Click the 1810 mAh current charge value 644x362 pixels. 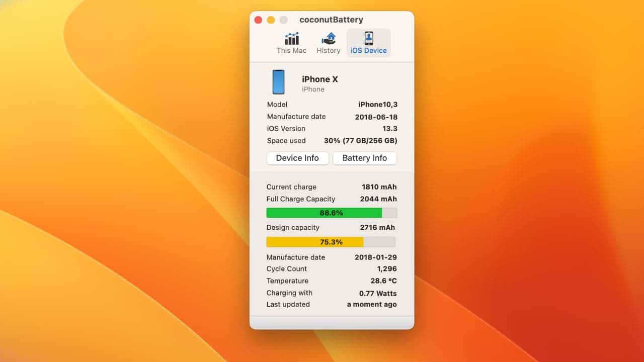tap(379, 187)
